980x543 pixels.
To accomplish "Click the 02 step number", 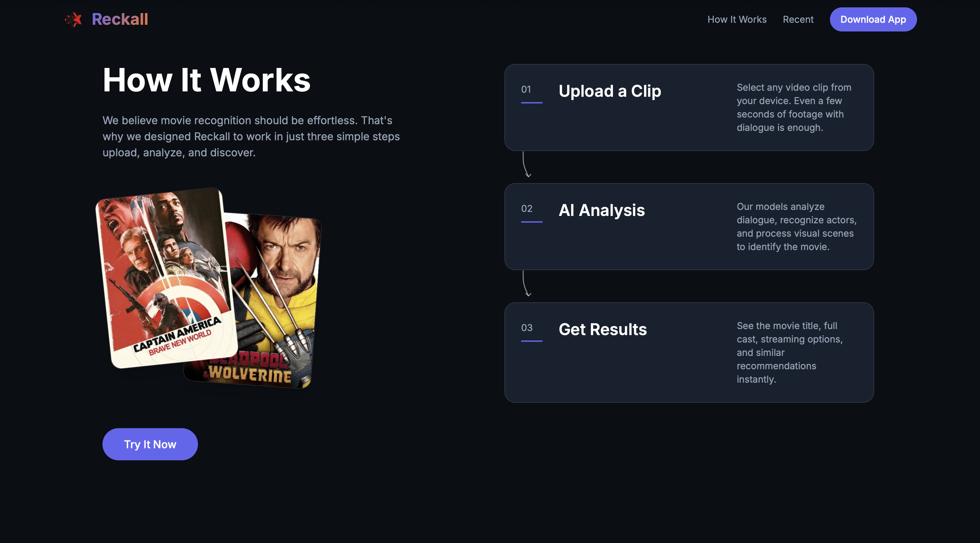I will (527, 208).
